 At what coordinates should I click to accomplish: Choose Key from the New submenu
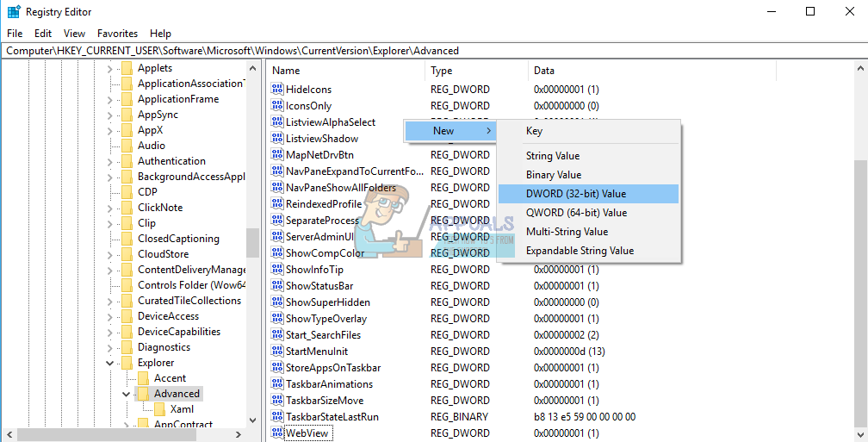click(588, 131)
